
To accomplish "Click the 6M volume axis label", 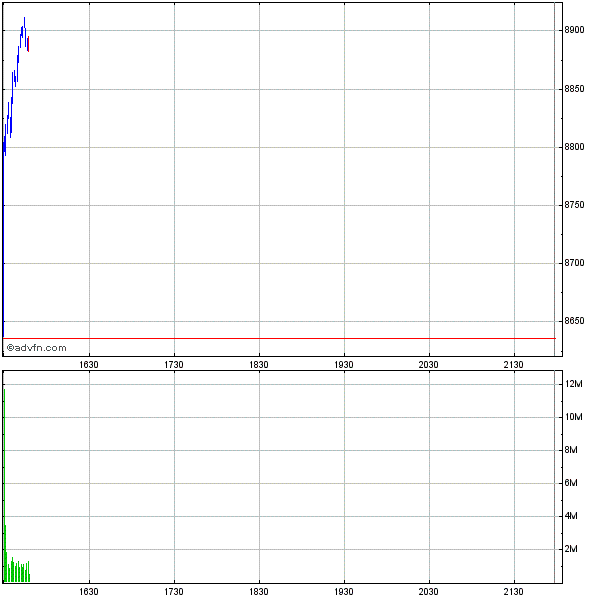I will [x=571, y=483].
